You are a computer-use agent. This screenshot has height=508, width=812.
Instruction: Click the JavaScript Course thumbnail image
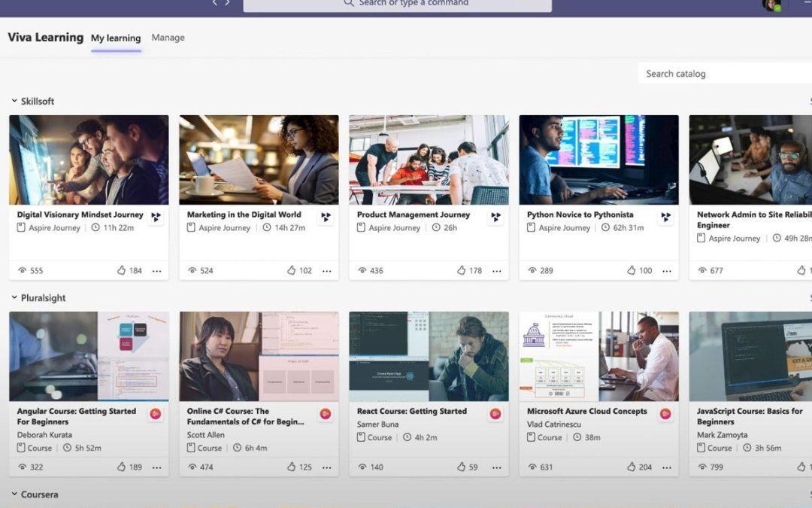[x=750, y=356]
